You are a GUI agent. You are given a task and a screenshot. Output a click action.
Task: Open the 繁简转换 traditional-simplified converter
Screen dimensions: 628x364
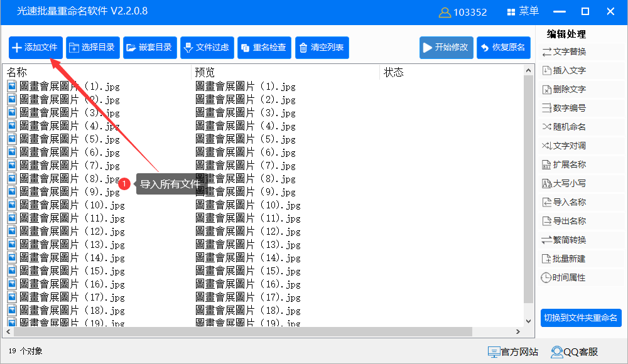564,240
